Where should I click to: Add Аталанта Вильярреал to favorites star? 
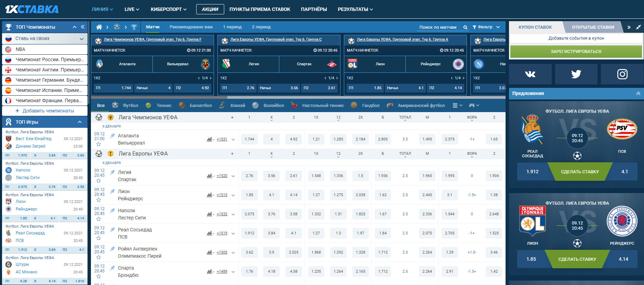point(98,144)
